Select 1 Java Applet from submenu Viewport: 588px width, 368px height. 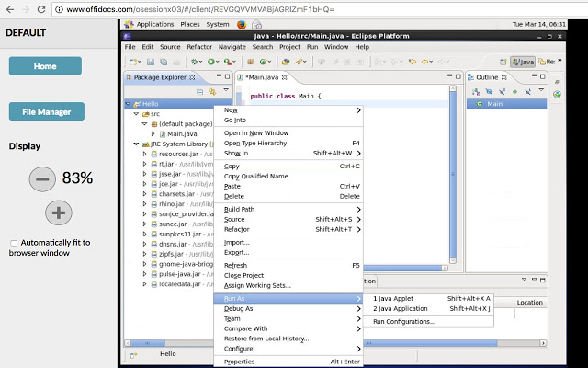coord(431,298)
